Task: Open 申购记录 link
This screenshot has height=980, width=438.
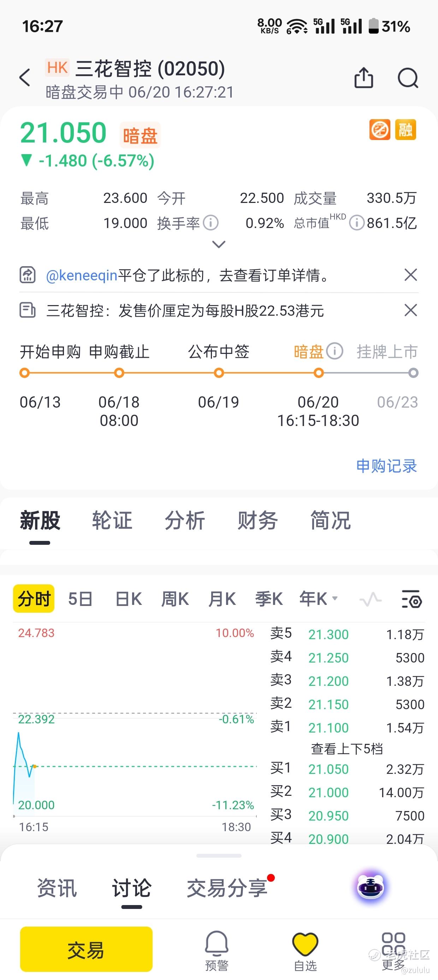Action: pyautogui.click(x=387, y=466)
